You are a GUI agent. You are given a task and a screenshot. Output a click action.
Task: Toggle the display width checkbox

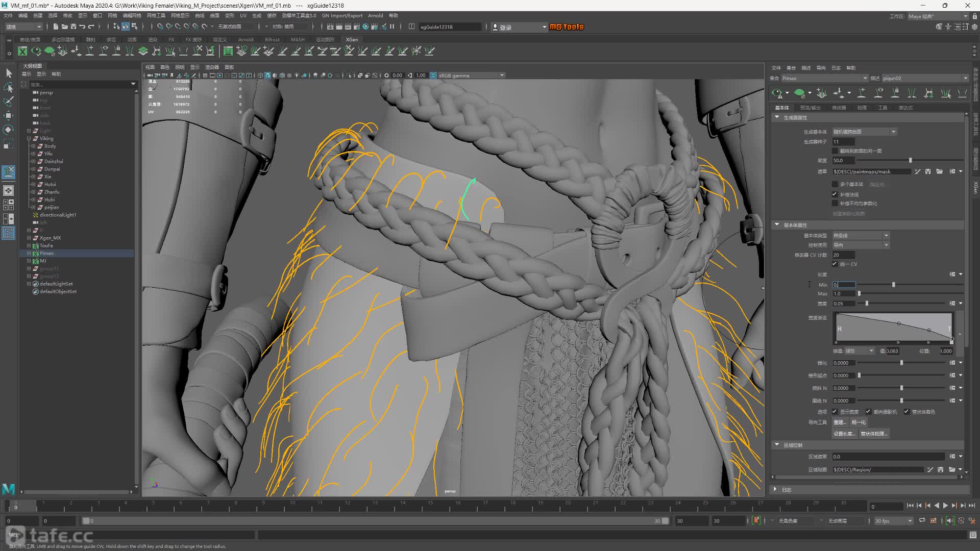pos(835,412)
